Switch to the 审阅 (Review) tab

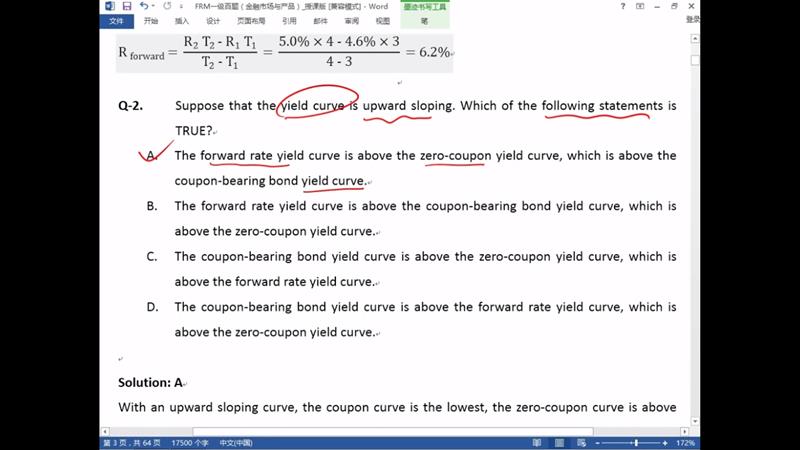(x=352, y=21)
